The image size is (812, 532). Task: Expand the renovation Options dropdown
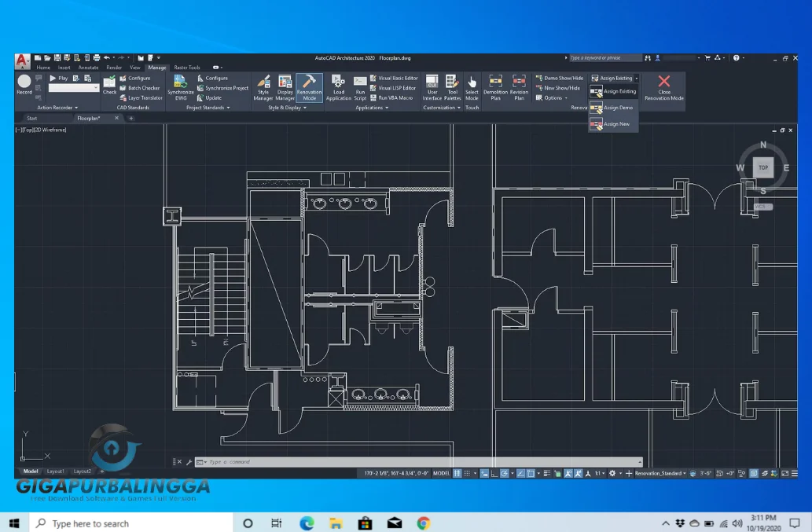tap(552, 97)
